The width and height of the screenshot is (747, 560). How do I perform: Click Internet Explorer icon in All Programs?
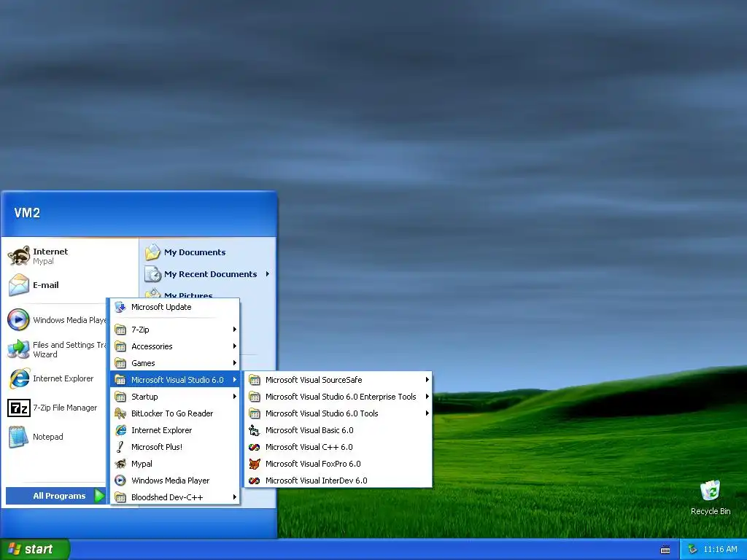tap(120, 430)
